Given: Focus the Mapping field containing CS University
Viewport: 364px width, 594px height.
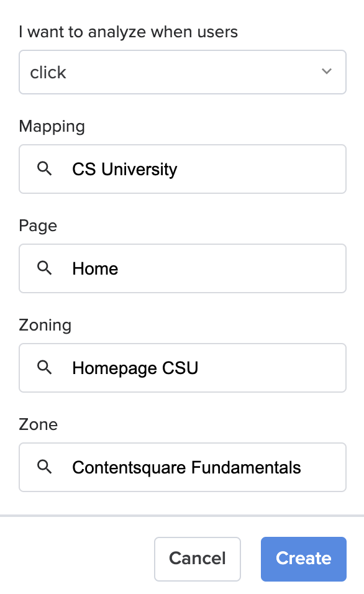Looking at the screenshot, I should pyautogui.click(x=183, y=169).
